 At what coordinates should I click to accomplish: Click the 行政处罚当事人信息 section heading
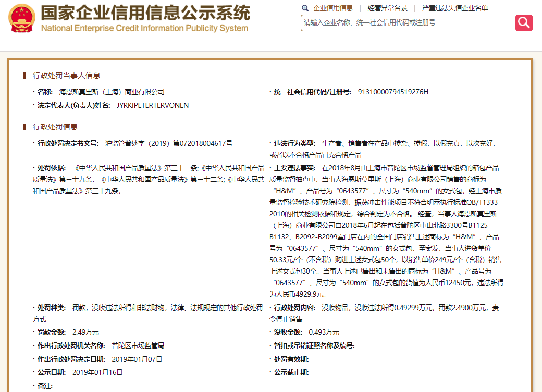click(x=66, y=76)
